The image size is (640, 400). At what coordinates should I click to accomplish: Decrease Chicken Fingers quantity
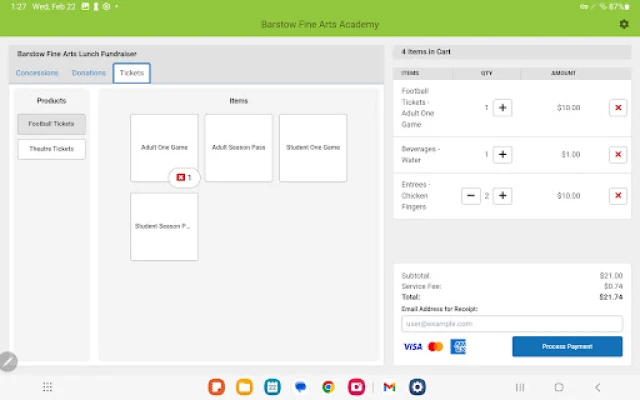[x=471, y=196]
